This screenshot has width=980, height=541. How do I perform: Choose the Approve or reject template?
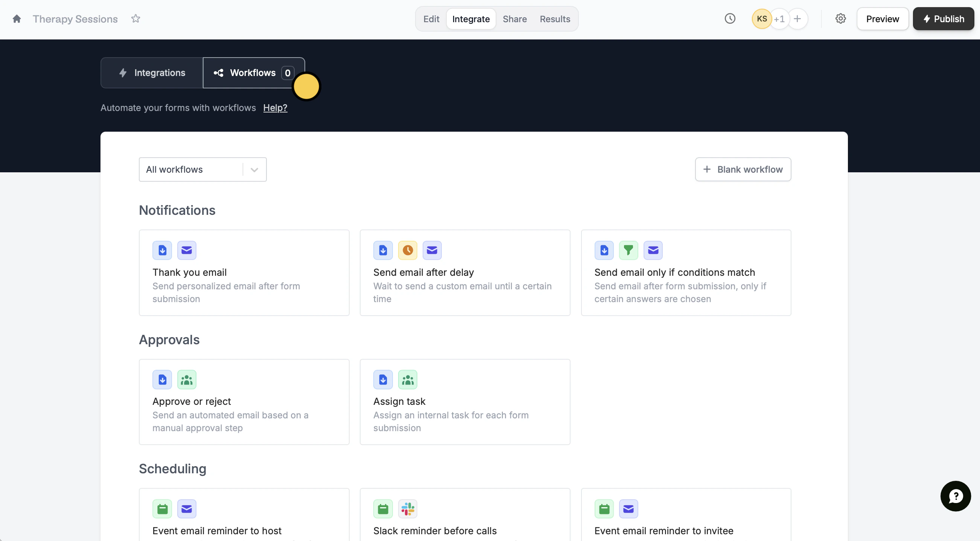244,402
